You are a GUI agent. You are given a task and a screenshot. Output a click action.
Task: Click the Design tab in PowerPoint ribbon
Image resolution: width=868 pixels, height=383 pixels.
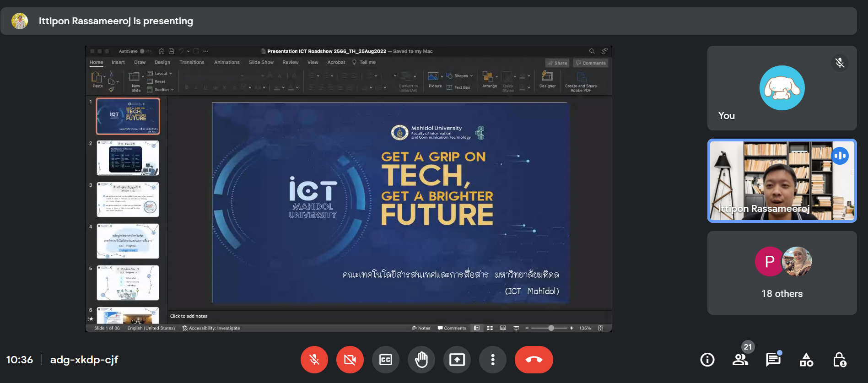[x=162, y=63]
